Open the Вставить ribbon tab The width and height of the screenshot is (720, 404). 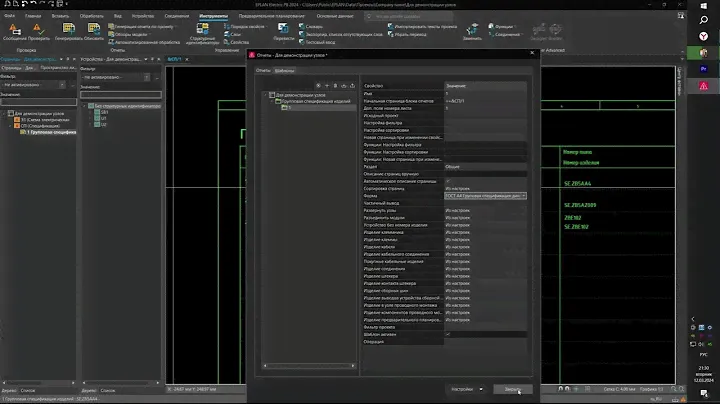[x=62, y=15]
